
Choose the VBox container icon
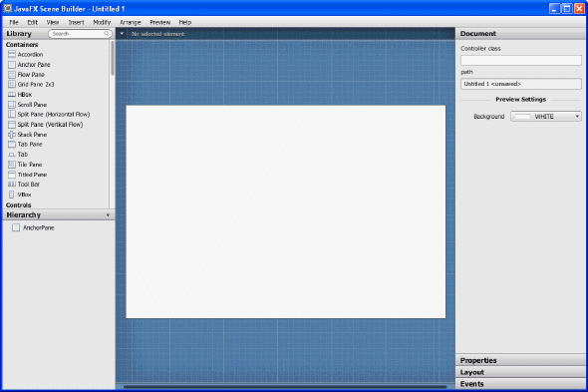(12, 195)
